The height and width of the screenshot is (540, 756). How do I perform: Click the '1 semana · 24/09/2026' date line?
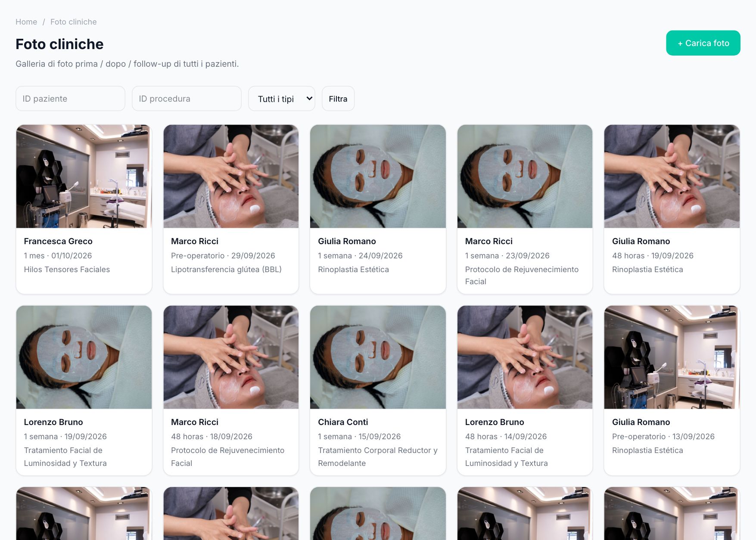point(360,256)
